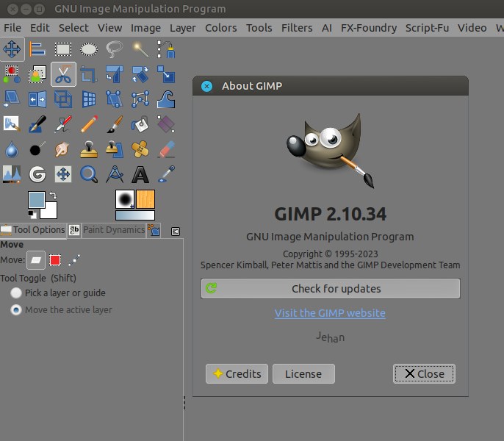Select the Dodge/Burn tool
504x441 pixels.
(x=37, y=149)
